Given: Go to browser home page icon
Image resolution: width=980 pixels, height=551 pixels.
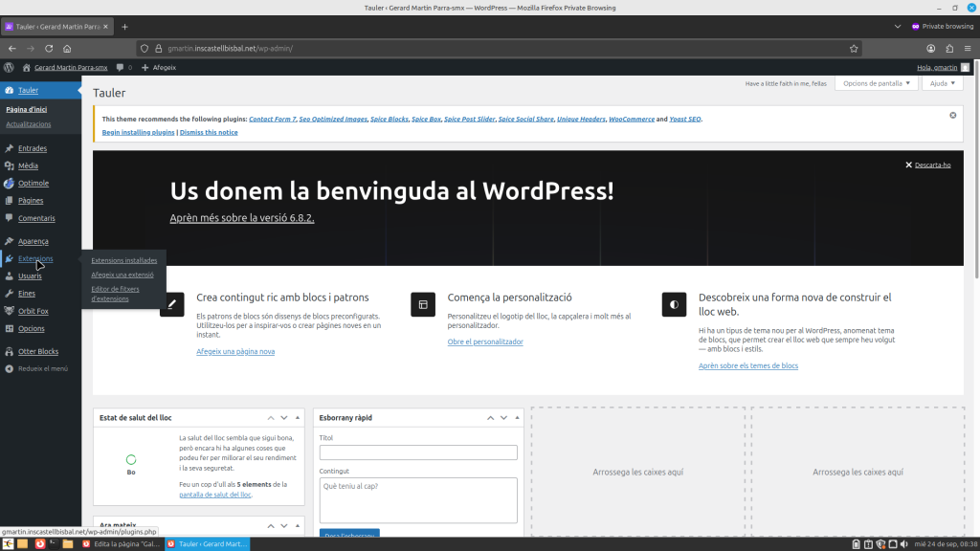Looking at the screenshot, I should coord(67,48).
